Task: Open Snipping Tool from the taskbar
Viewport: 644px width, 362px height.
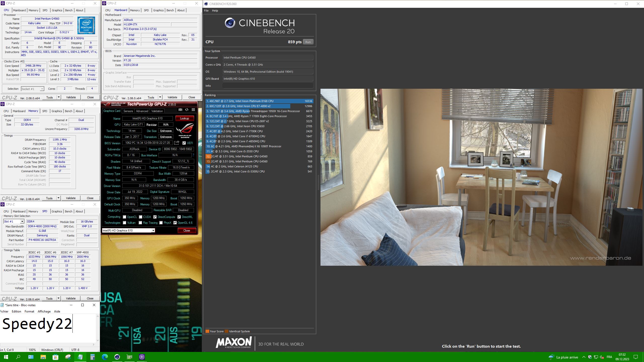Action: 68,357
